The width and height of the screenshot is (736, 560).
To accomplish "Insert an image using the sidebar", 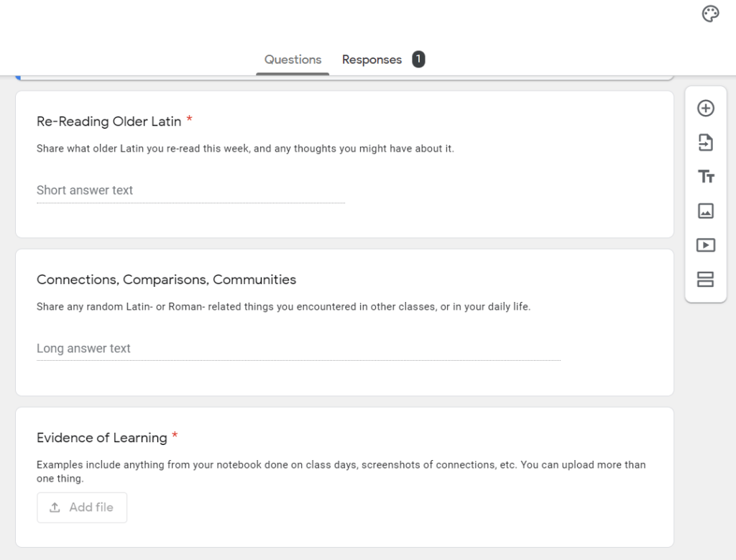I will (x=706, y=211).
